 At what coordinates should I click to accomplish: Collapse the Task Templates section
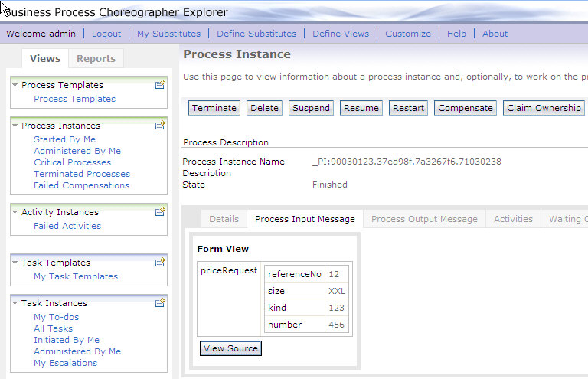(15, 263)
